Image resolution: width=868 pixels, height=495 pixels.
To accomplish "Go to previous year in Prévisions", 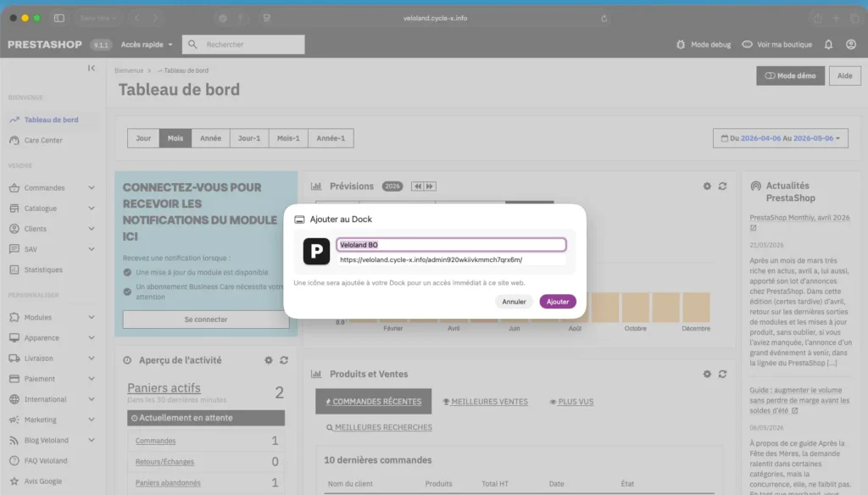I will [417, 186].
